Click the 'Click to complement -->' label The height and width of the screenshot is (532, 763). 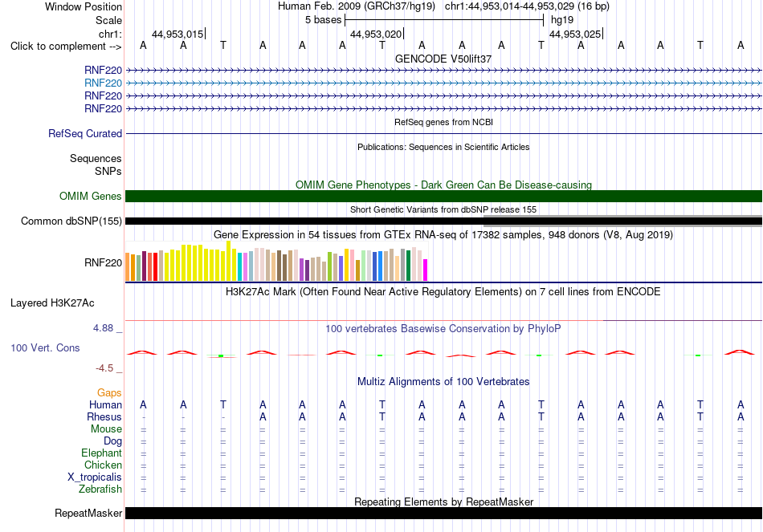66,47
